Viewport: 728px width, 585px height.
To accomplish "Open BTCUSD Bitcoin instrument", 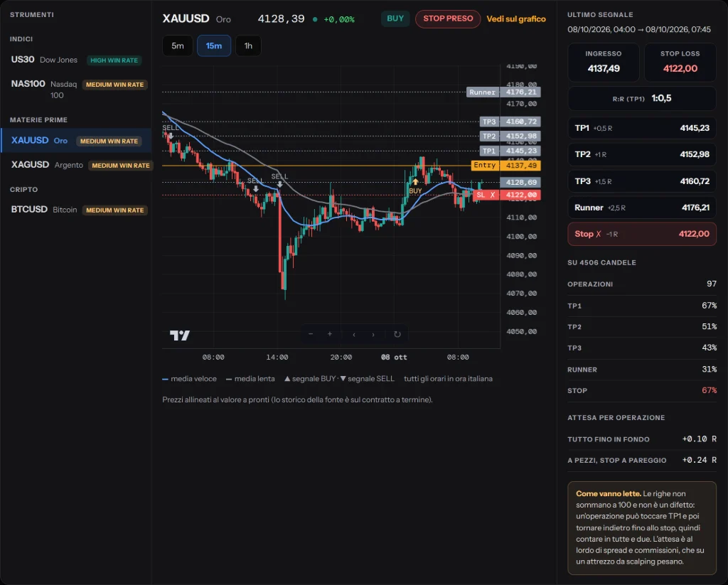I will tap(76, 210).
